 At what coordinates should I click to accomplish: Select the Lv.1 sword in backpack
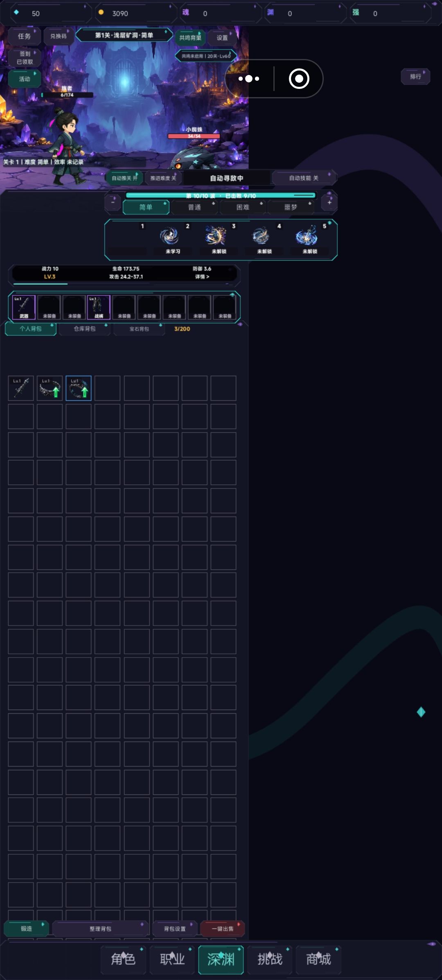click(x=21, y=388)
